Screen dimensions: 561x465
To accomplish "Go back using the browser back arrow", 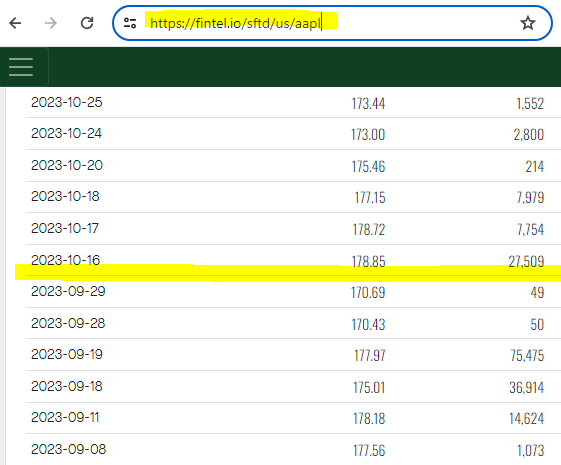I will (x=15, y=23).
